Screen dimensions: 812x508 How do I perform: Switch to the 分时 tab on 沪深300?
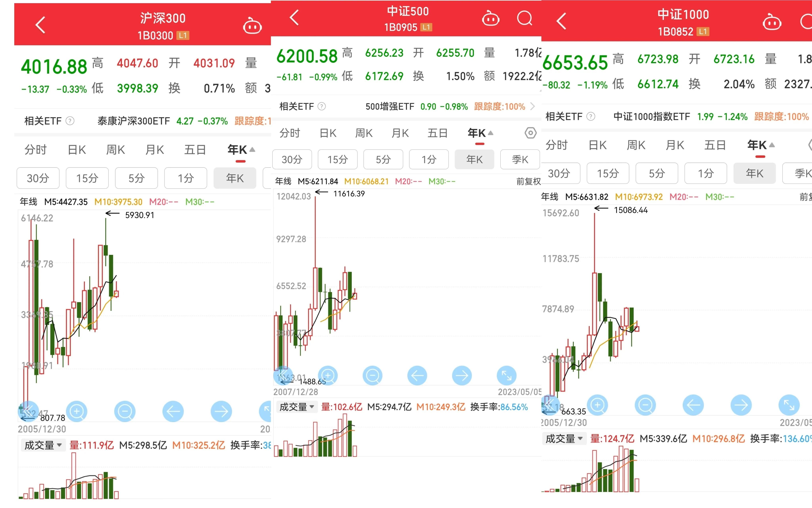coord(35,150)
